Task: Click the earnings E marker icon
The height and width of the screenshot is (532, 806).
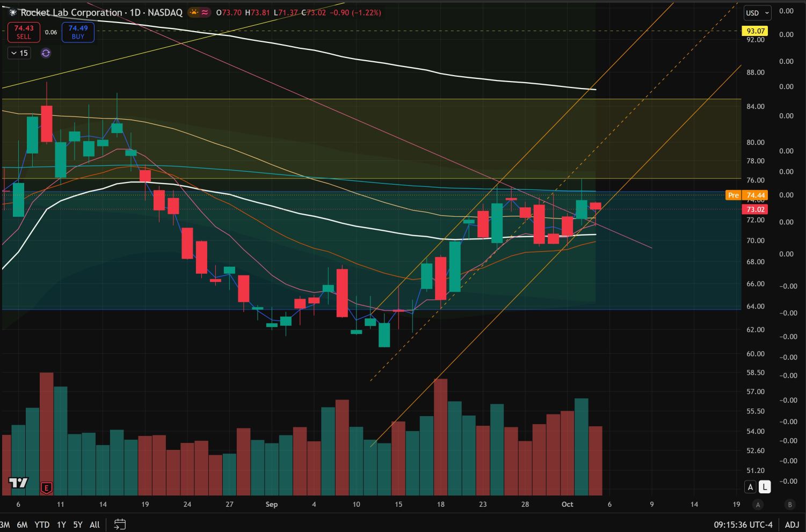Action: tap(47, 488)
